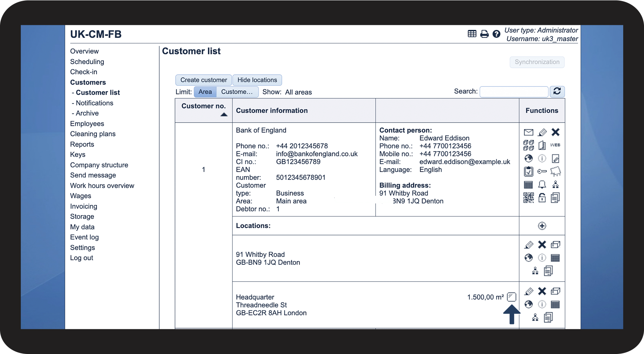The width and height of the screenshot is (644, 354).
Task: Send email via envelope icon for Bank of England
Action: [x=528, y=132]
